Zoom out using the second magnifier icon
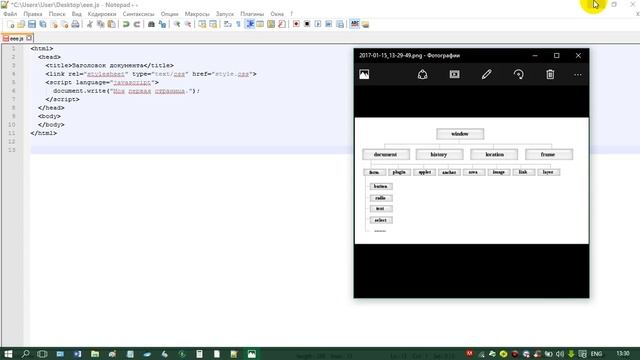Image resolution: width=640 pixels, height=360 pixels. 188,24
